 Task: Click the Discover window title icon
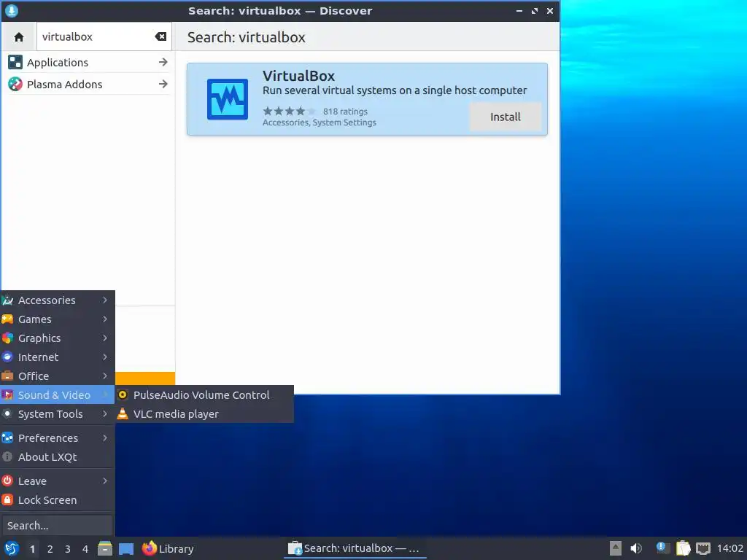[12, 10]
